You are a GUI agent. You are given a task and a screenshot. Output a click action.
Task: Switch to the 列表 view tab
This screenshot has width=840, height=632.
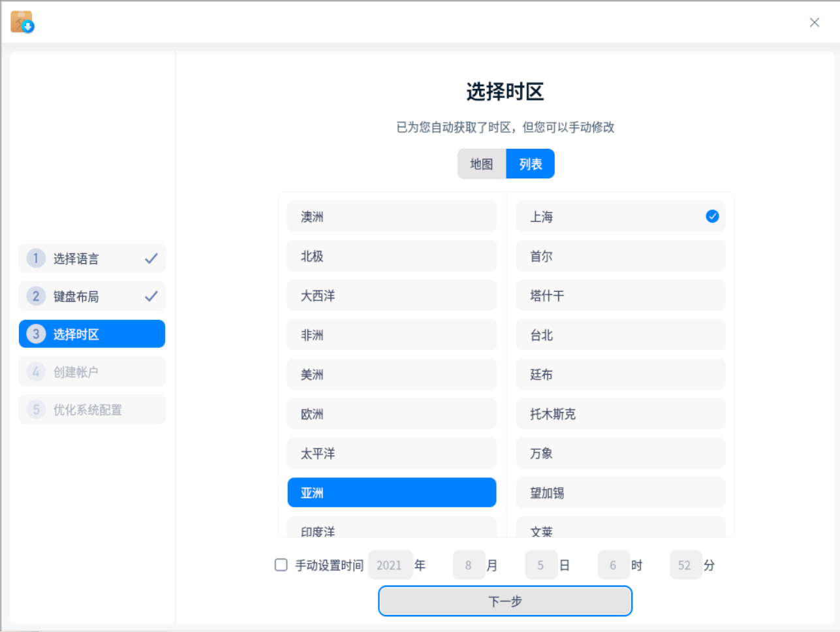tap(530, 163)
